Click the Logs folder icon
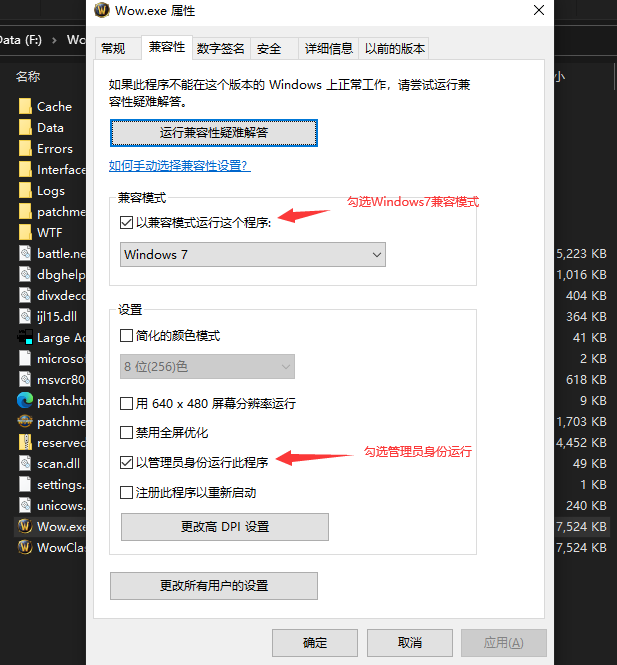Screen dimensions: 617x665 tap(25, 191)
